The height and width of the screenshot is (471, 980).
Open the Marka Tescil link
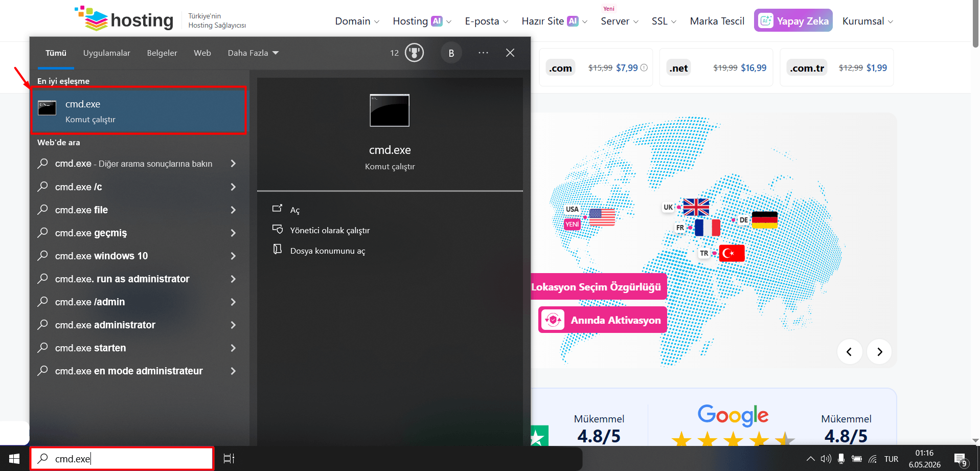[x=717, y=21]
